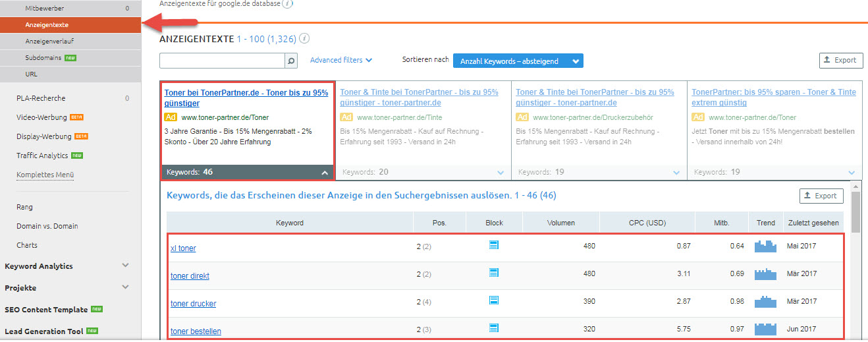Expand Keywords: 20 panel
The height and width of the screenshot is (342, 868).
tap(423, 172)
